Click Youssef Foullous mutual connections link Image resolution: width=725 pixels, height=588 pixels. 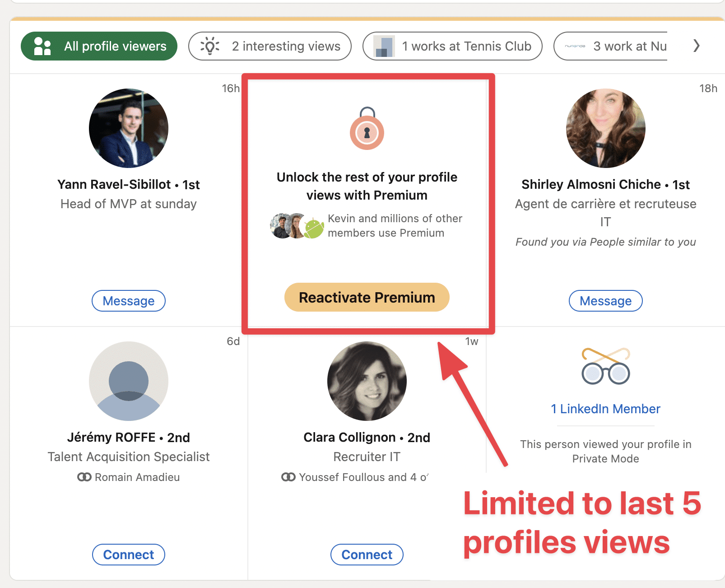click(x=364, y=477)
